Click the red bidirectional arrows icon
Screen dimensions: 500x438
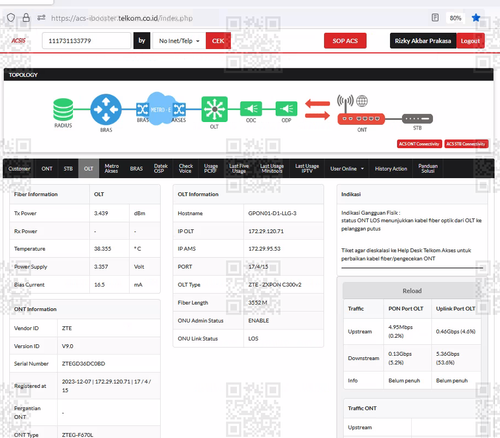coord(317,109)
